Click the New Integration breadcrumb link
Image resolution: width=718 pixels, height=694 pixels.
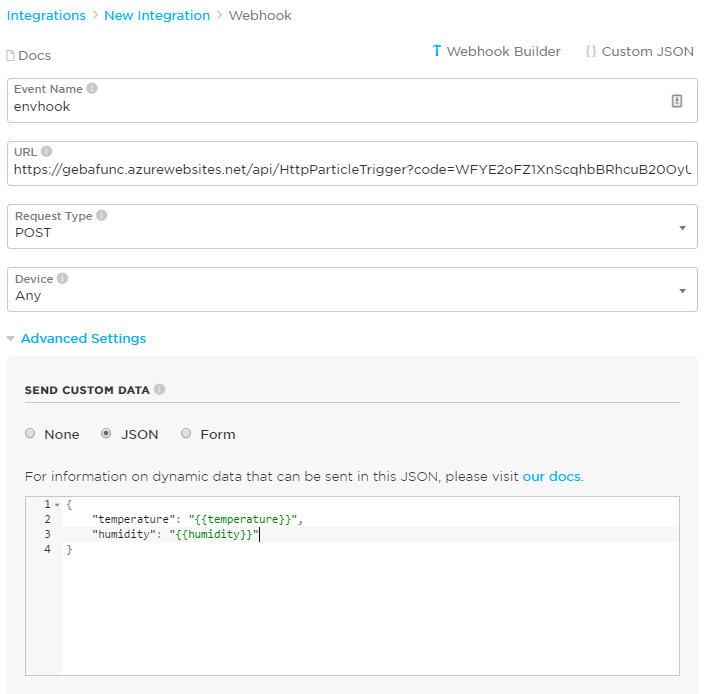[157, 16]
